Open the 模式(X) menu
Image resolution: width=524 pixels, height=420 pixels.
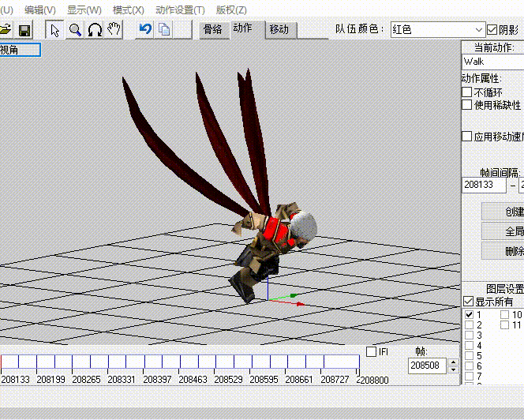point(129,10)
